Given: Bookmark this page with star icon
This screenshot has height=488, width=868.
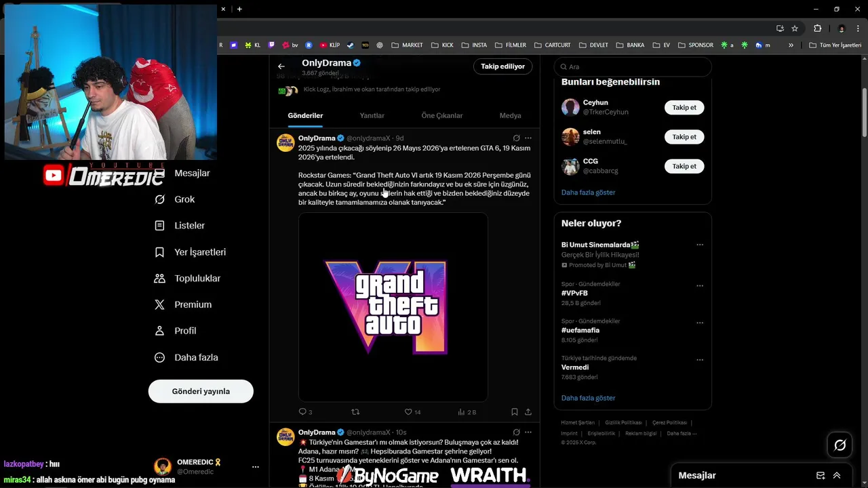Looking at the screenshot, I should click(795, 28).
